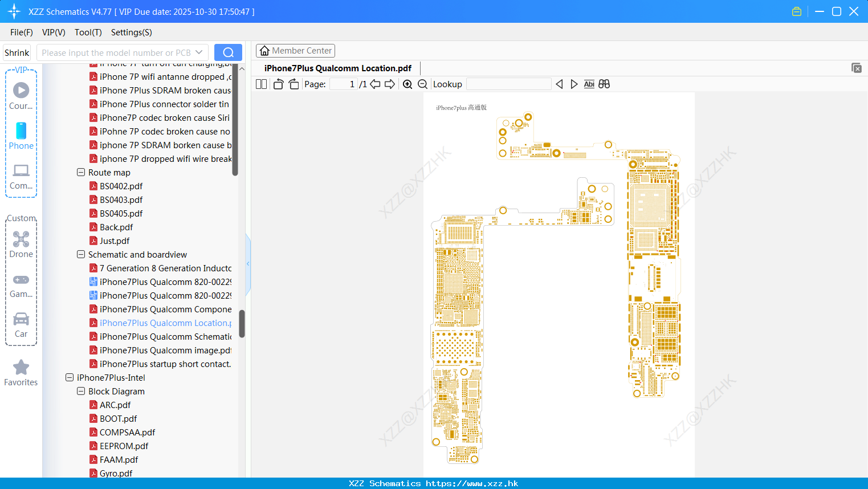Open the Settings(S) menu

pos(132,32)
